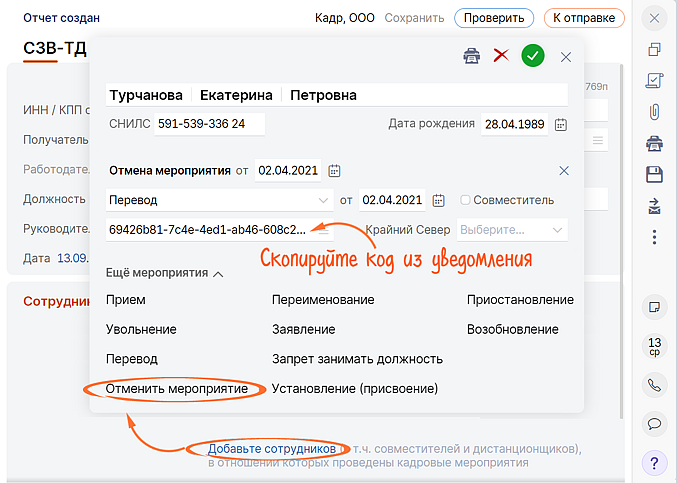This screenshot has height=483, width=677.
Task: Confirm with the green checkmark button
Action: 533,57
